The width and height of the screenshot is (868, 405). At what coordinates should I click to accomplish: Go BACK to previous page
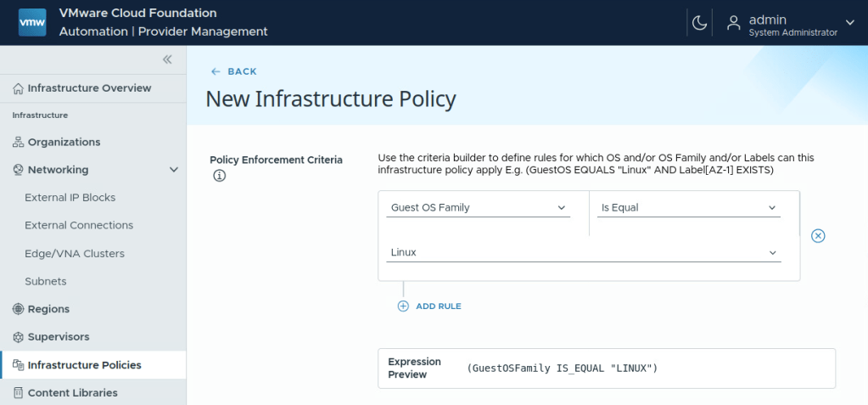pyautogui.click(x=243, y=71)
